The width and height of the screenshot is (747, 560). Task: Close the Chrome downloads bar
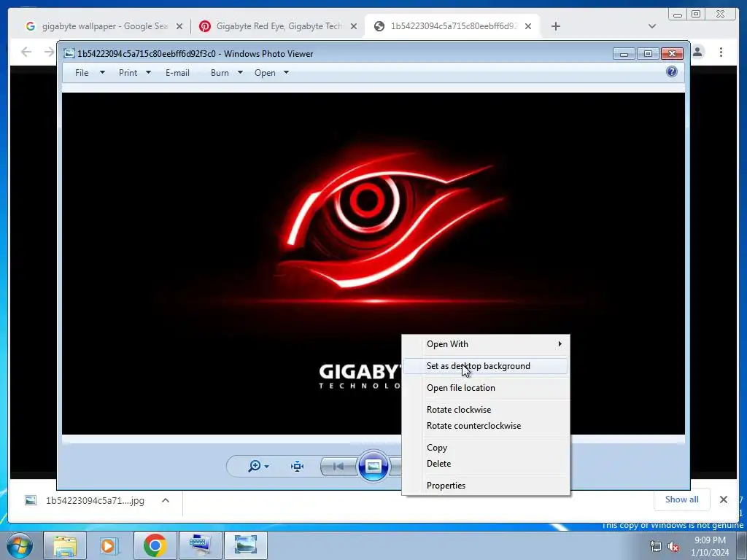coord(723,499)
